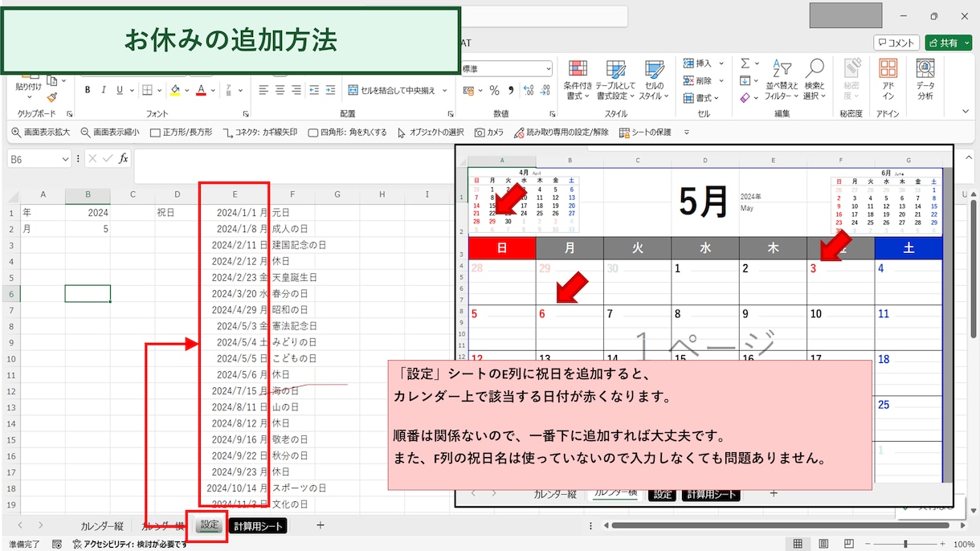The height and width of the screenshot is (551, 980).
Task: Expand the font color dropdown arrow
Action: pos(213,90)
